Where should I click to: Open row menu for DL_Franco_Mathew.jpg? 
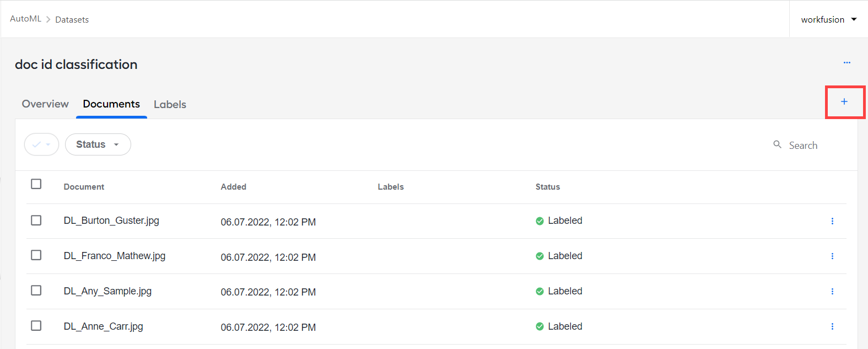click(x=832, y=256)
